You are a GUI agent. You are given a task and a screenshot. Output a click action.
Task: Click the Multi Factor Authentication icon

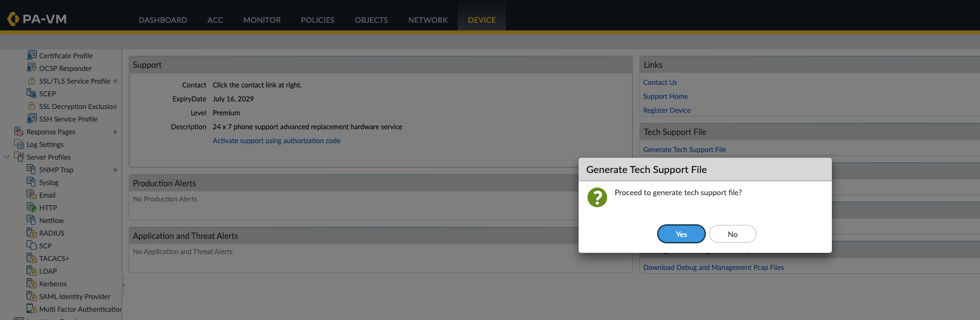tap(32, 309)
